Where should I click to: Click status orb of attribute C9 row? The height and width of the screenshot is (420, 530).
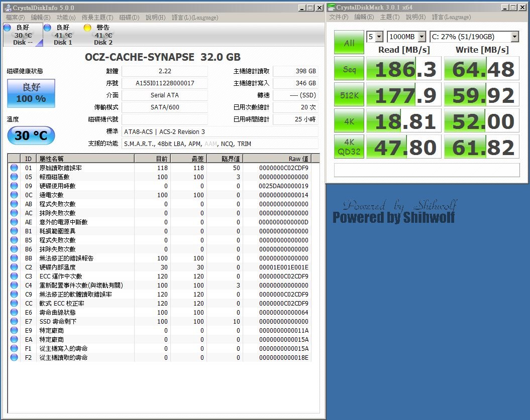[x=14, y=294]
